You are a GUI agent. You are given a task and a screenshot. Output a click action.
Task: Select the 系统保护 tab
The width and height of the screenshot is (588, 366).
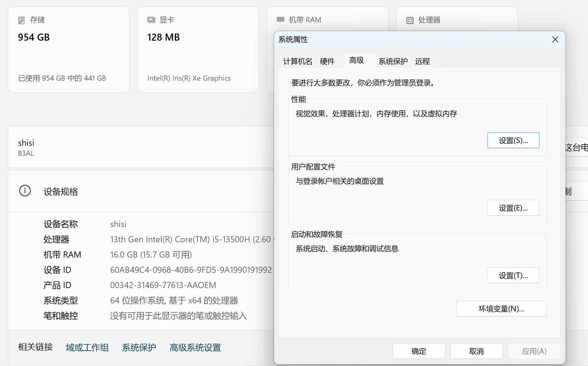point(393,61)
